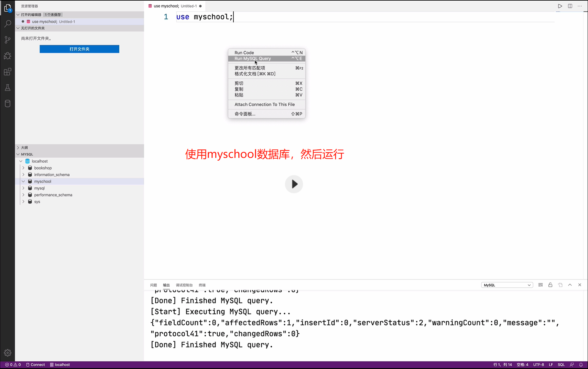The height and width of the screenshot is (369, 588).
Task: Open 命令面板 from context menu
Action: coord(267,114)
